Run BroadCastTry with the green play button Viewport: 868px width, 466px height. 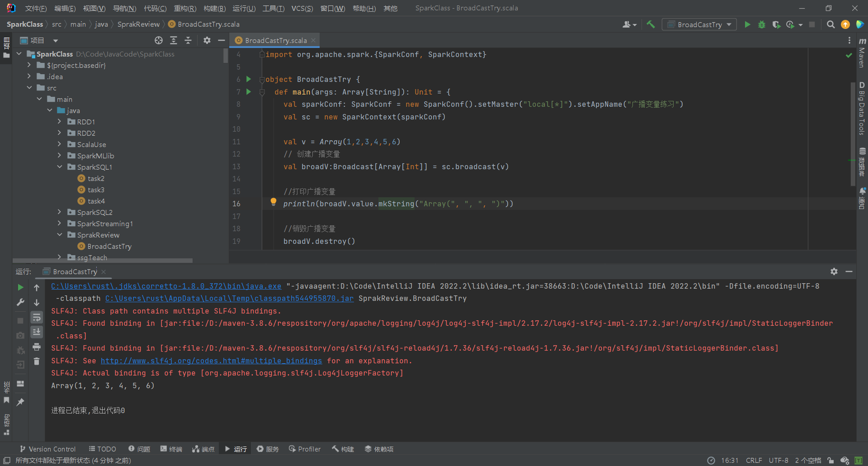(747, 24)
